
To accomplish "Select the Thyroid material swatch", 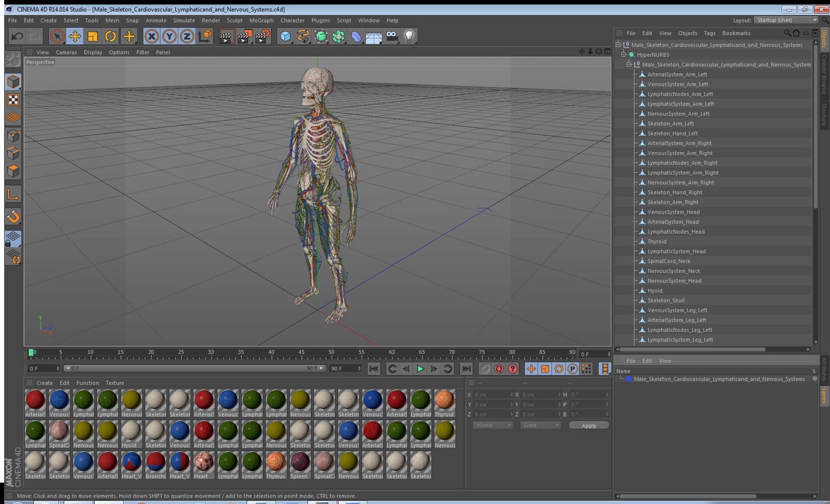I will point(444,403).
